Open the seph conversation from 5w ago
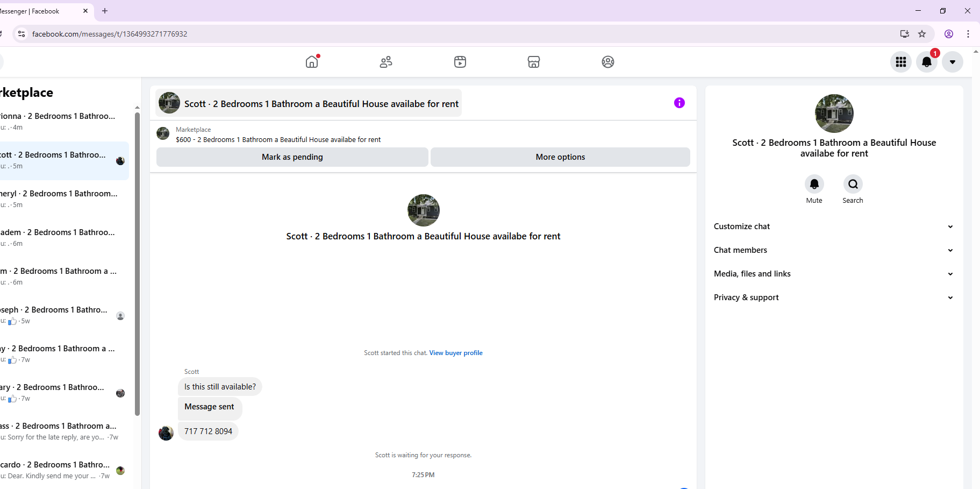The image size is (980, 489). [x=65, y=316]
